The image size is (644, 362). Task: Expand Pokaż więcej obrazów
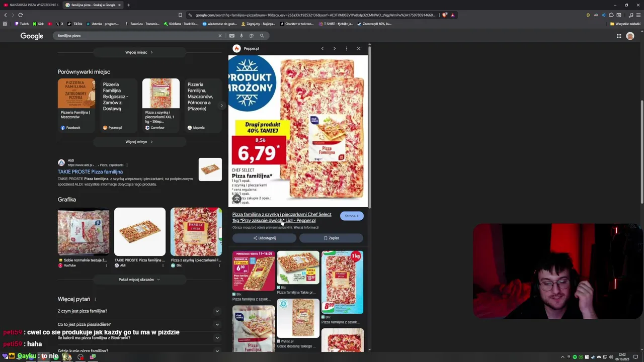139,280
